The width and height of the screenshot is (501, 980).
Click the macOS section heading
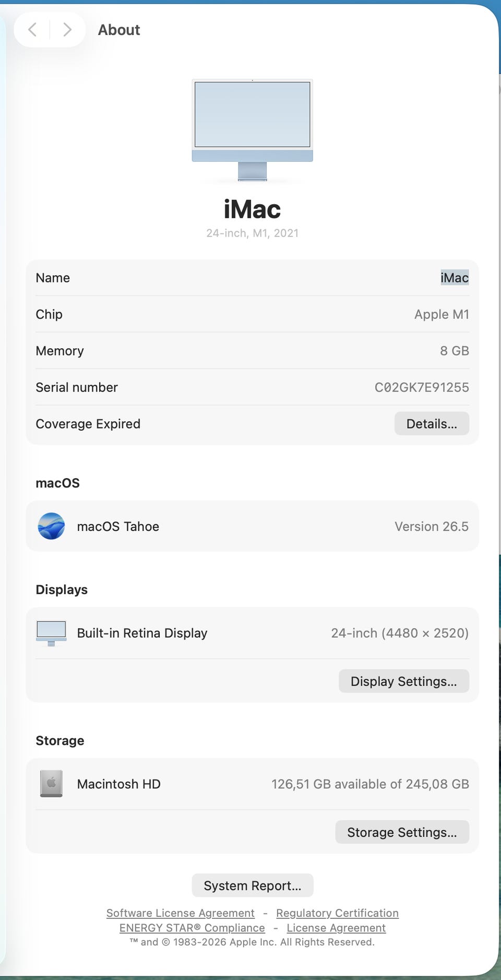tap(57, 483)
